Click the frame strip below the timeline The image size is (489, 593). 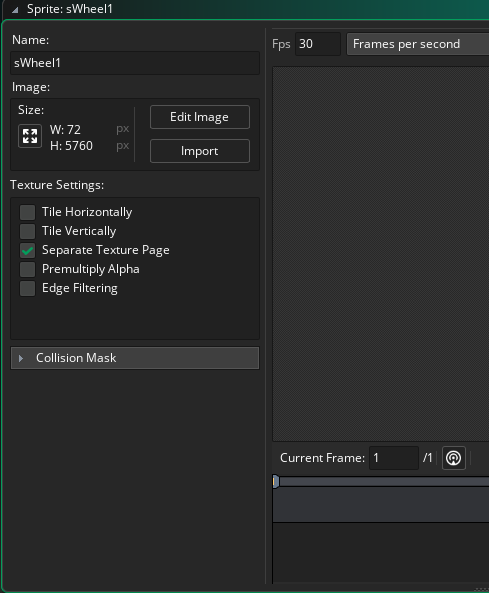click(381, 505)
